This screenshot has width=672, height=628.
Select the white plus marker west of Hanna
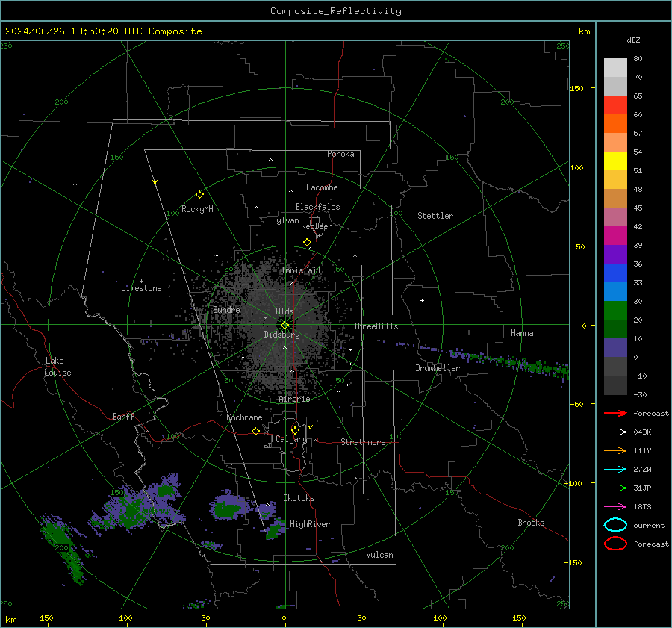[422, 300]
